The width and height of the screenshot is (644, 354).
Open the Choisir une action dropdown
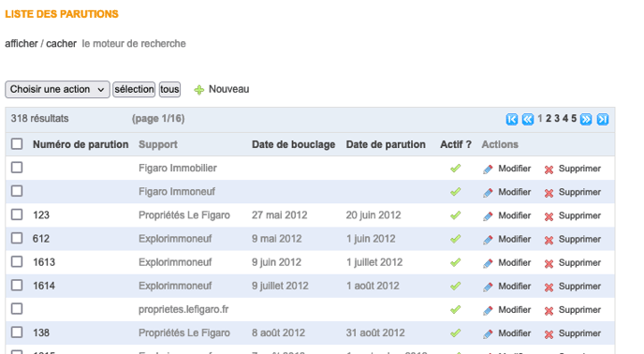[x=57, y=89]
